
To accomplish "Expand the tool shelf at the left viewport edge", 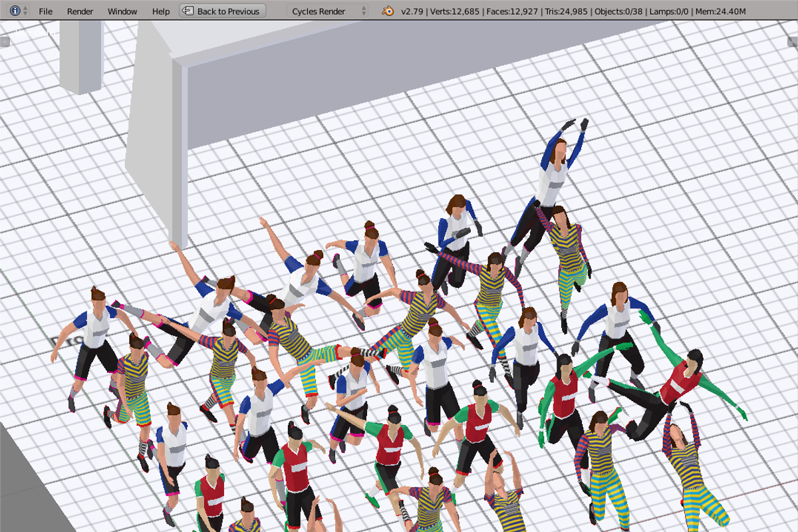I will (x=5, y=42).
